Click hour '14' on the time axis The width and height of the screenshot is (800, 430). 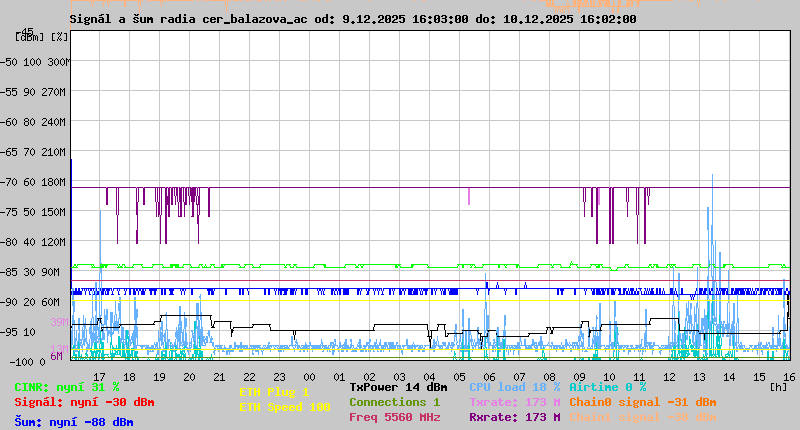tap(730, 377)
